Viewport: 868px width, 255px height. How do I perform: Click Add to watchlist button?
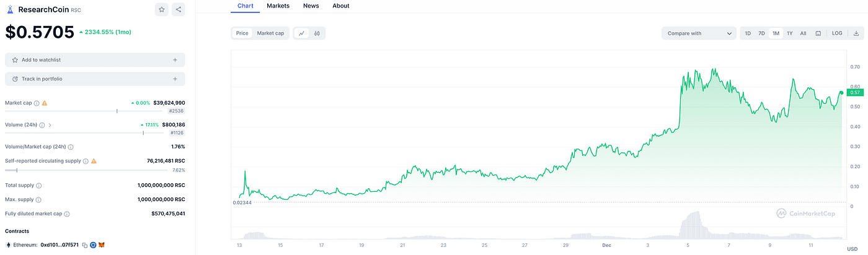point(95,60)
